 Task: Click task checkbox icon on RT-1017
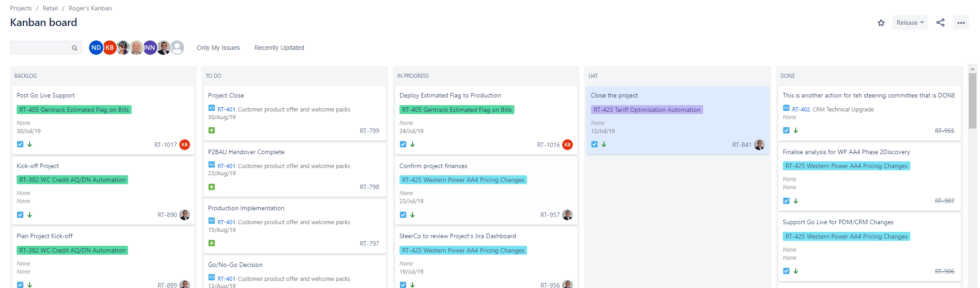click(x=20, y=144)
